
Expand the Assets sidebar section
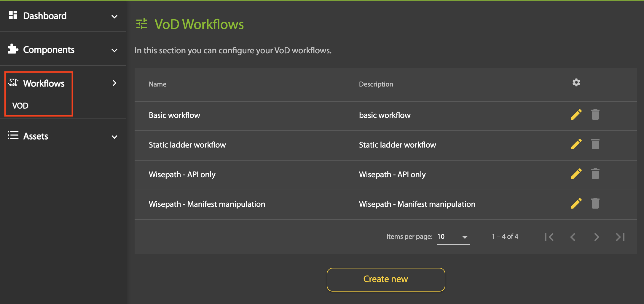tap(114, 137)
